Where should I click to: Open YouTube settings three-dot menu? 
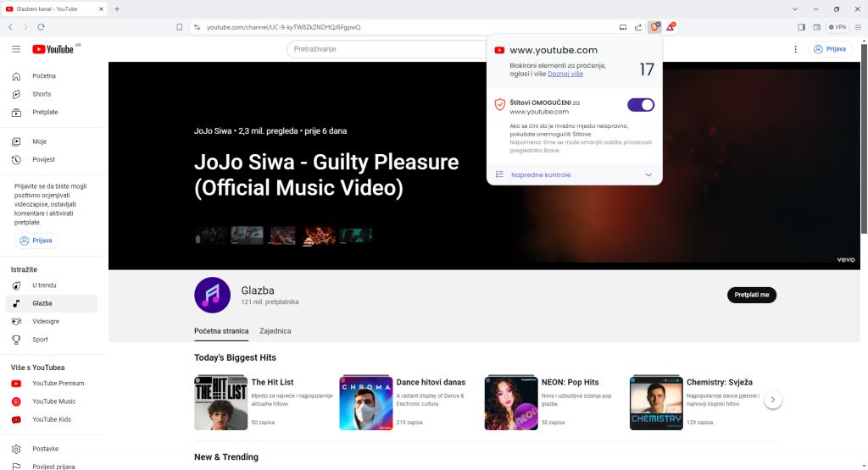coord(795,49)
